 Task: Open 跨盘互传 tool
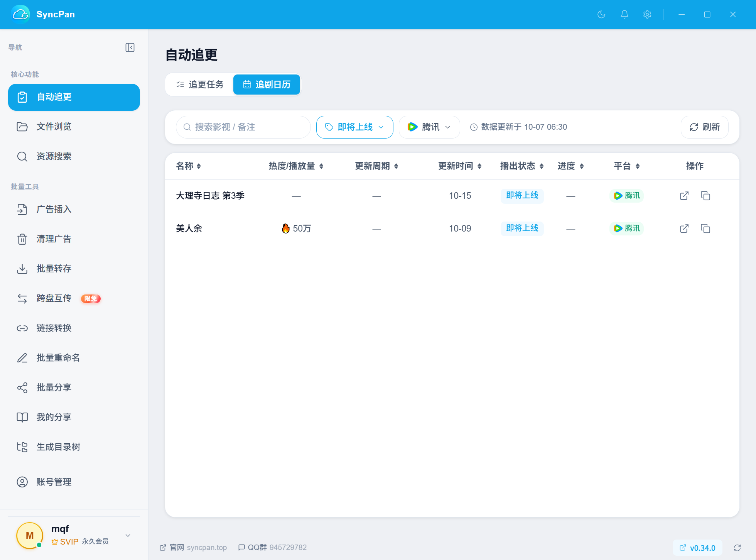(74, 298)
